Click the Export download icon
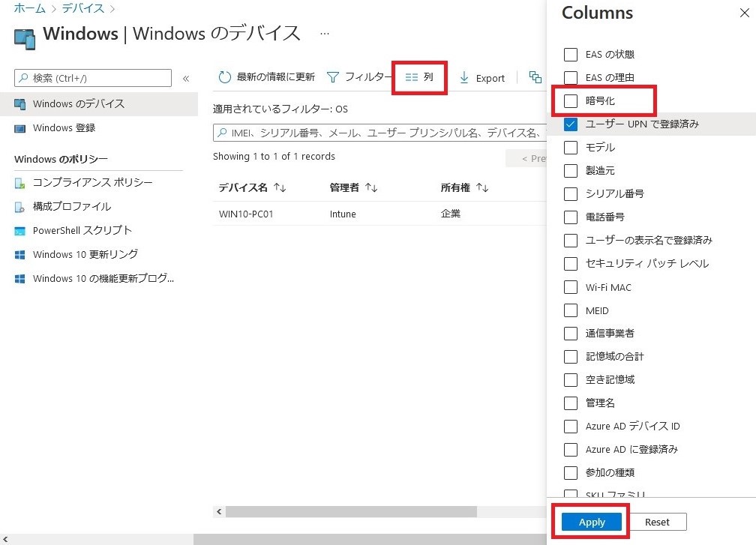 463,77
